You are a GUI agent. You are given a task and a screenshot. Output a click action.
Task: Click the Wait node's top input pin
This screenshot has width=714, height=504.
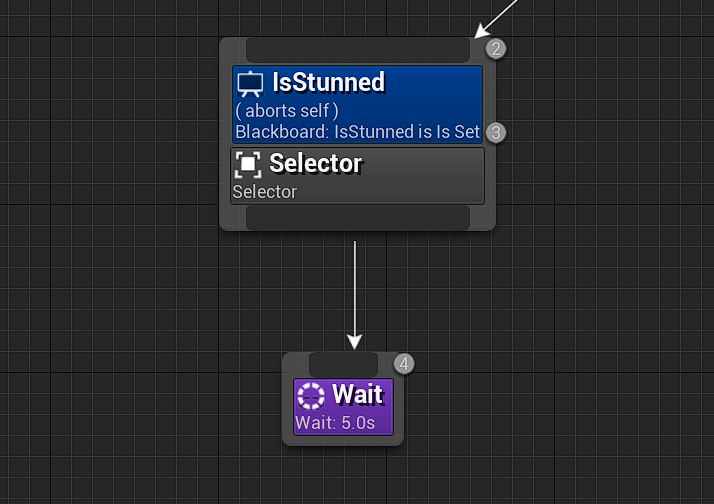click(x=343, y=364)
